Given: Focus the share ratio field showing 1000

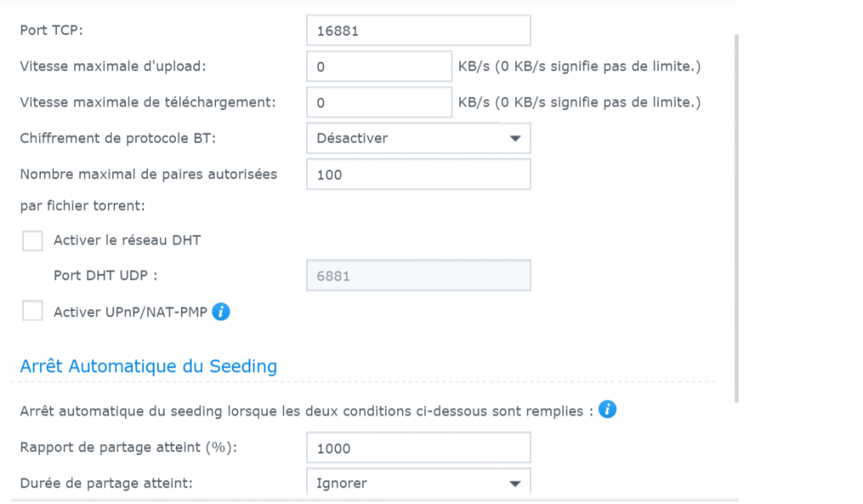Looking at the screenshot, I should [x=419, y=448].
